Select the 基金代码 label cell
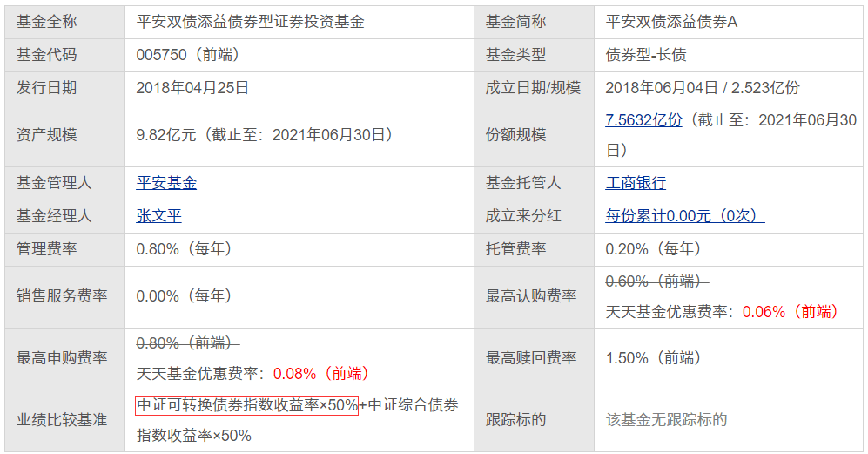 point(64,55)
